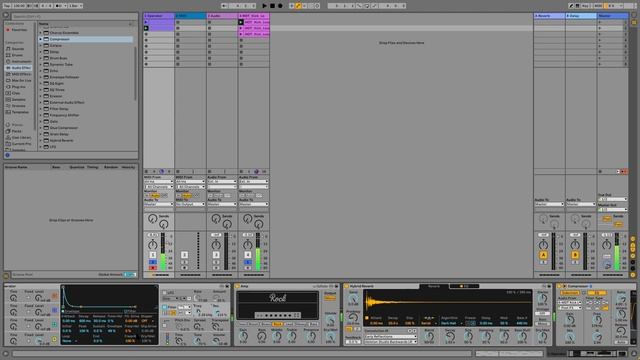640x360 pixels.
Task: Expand the Compressor device folder
Action: click(x=41, y=39)
